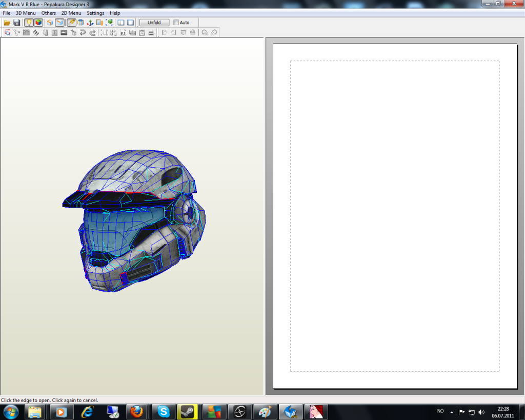
Task: Select the diagonal stripes edge tool
Action: 36,32
